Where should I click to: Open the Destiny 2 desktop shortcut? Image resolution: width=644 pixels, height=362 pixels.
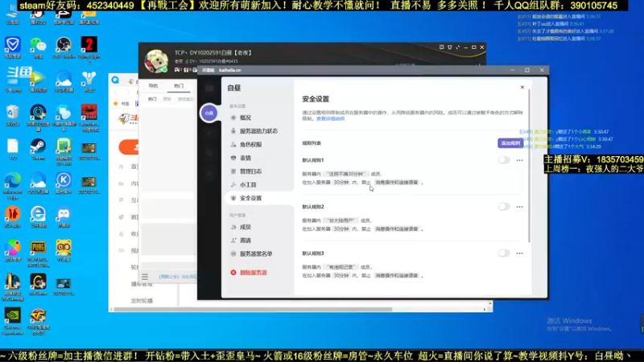tap(89, 81)
